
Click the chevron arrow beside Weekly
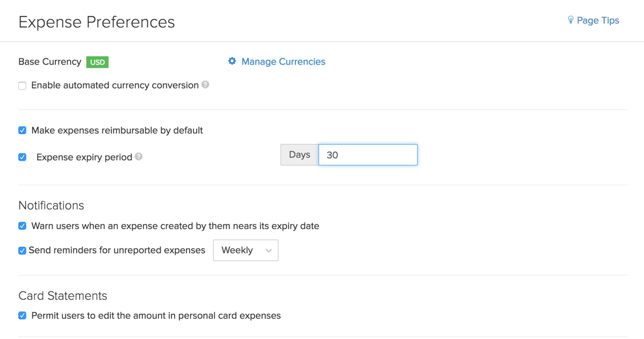[269, 250]
